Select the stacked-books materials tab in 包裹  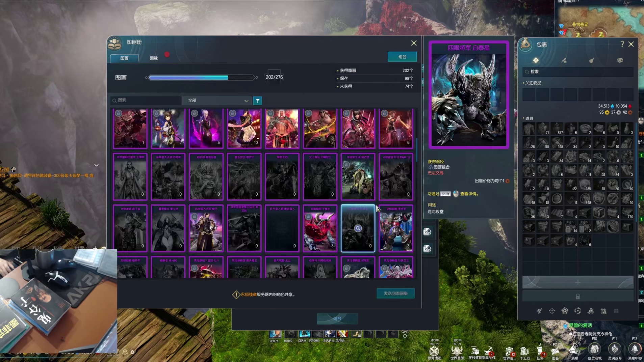[620, 60]
